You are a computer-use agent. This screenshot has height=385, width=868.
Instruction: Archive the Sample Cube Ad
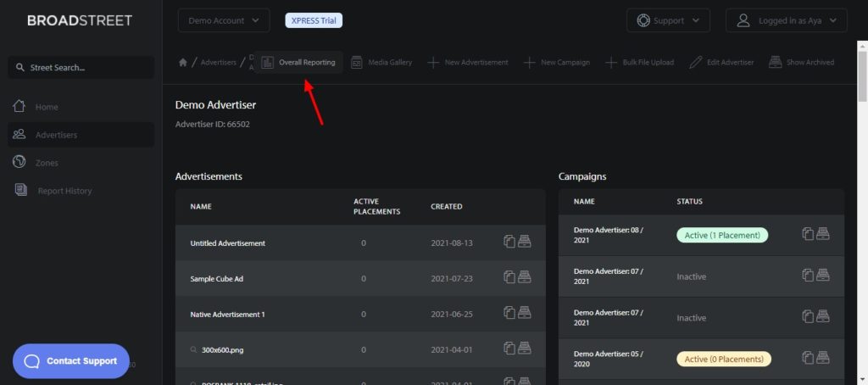(x=524, y=277)
